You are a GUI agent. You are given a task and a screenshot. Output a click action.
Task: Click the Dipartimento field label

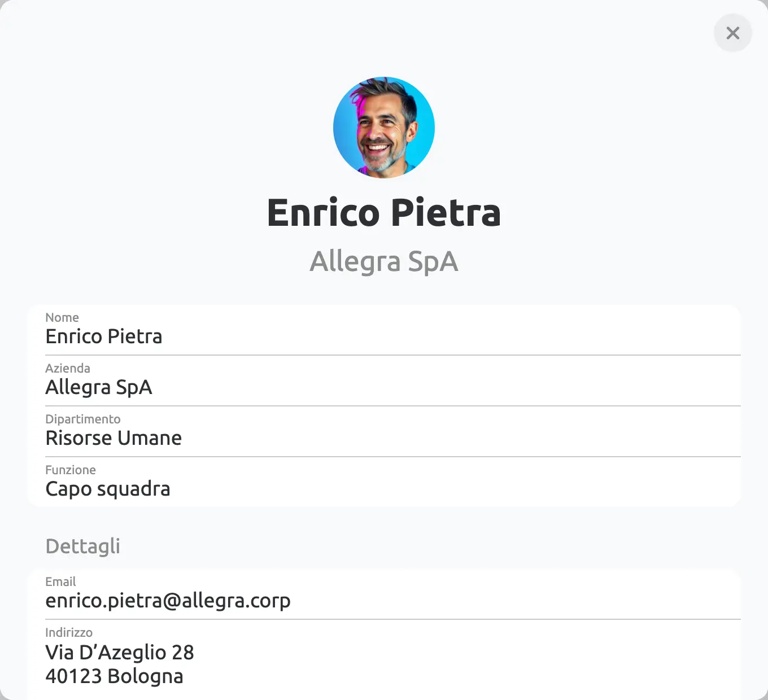pyautogui.click(x=83, y=419)
